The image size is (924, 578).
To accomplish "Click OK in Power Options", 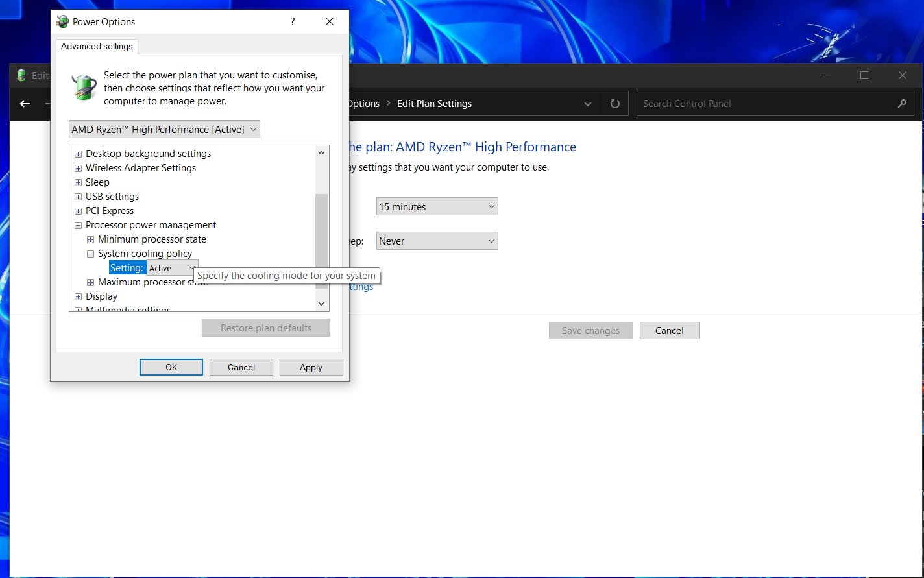I will coord(171,367).
